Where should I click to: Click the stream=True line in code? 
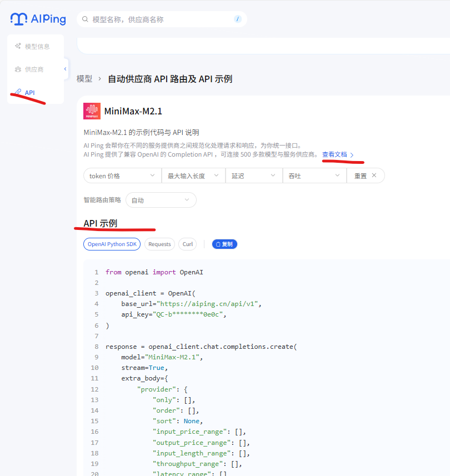point(144,368)
